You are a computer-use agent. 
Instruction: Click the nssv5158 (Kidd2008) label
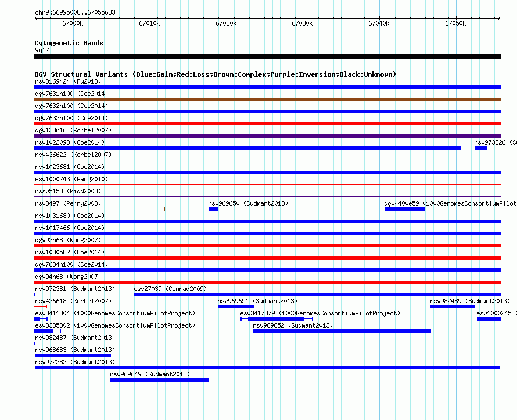tap(68, 191)
